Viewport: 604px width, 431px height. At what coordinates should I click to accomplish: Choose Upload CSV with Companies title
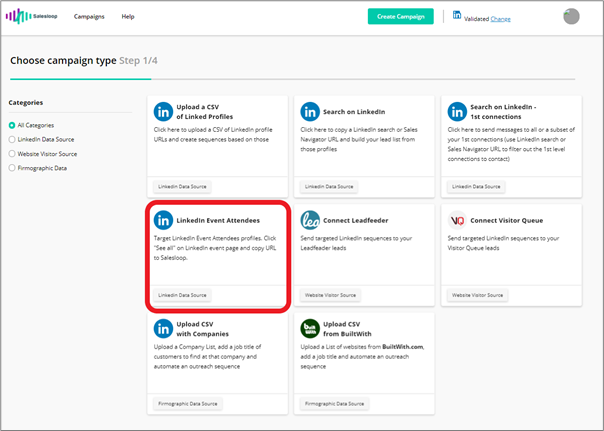coord(203,329)
